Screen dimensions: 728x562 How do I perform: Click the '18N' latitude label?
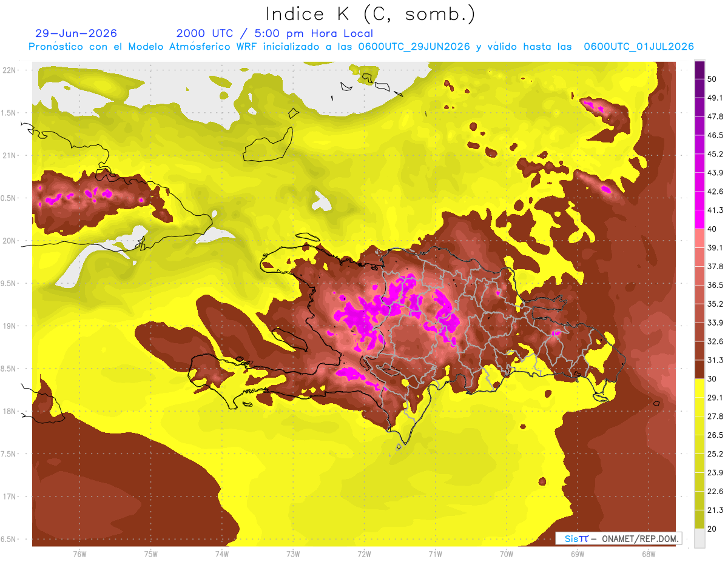click(x=10, y=411)
